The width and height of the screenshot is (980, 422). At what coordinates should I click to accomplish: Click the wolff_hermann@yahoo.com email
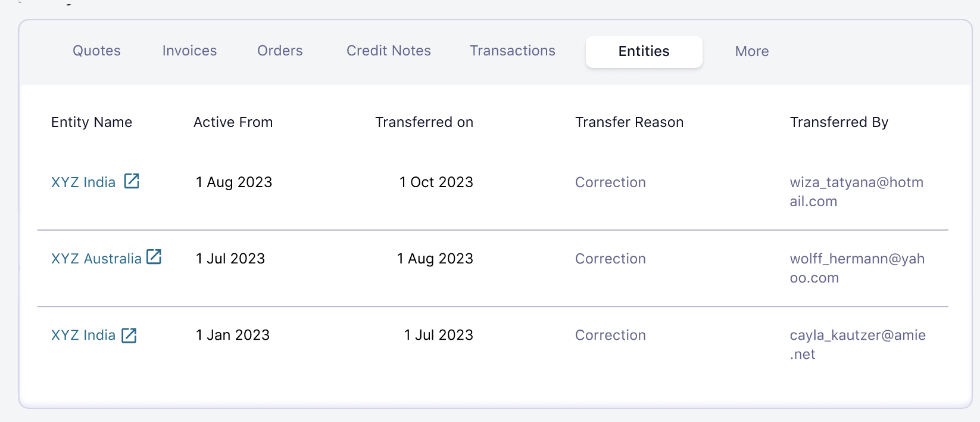(x=857, y=268)
